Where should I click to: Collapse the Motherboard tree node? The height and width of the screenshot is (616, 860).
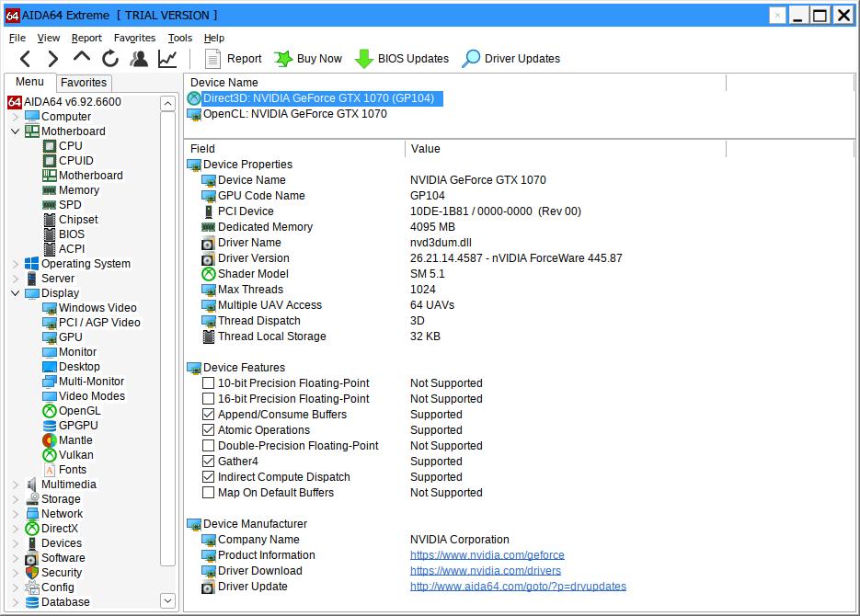(16, 131)
